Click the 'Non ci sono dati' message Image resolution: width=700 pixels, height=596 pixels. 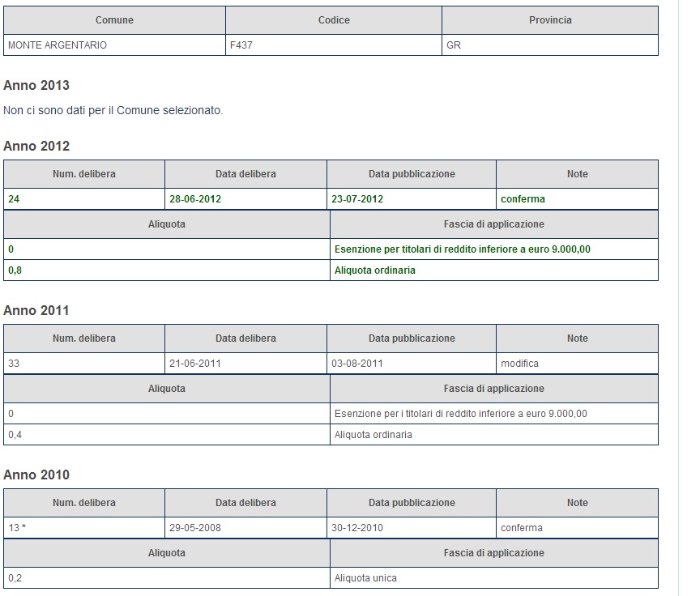(x=113, y=110)
